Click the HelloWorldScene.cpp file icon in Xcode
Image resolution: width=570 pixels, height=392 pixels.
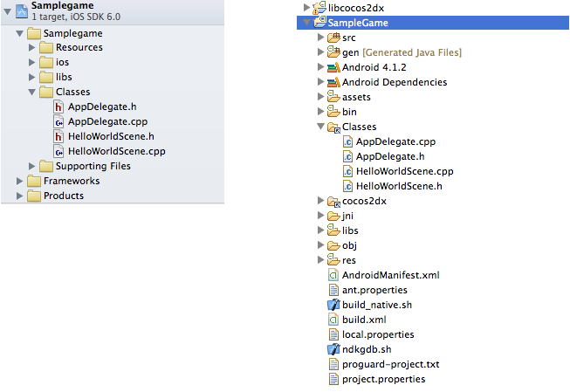click(x=58, y=151)
